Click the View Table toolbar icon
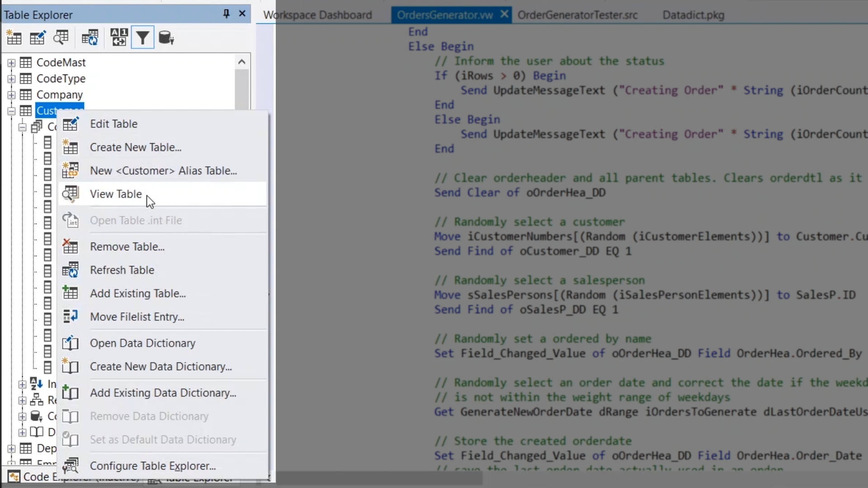The width and height of the screenshot is (868, 488). tap(61, 38)
